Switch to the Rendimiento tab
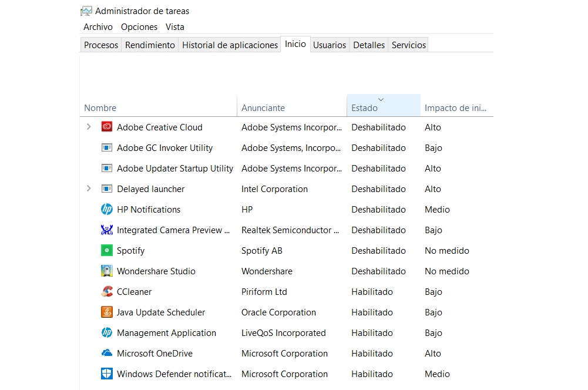 point(150,45)
